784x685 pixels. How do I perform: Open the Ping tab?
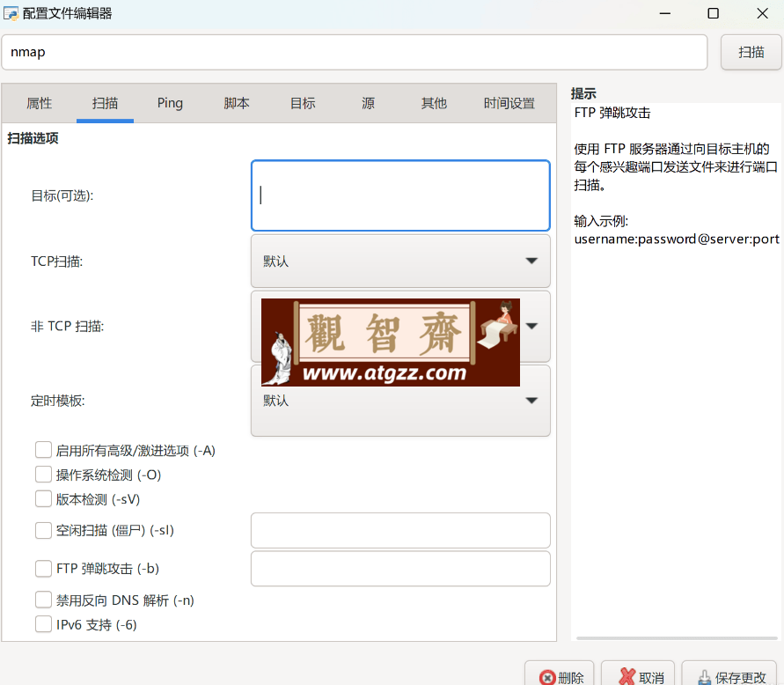coord(170,103)
